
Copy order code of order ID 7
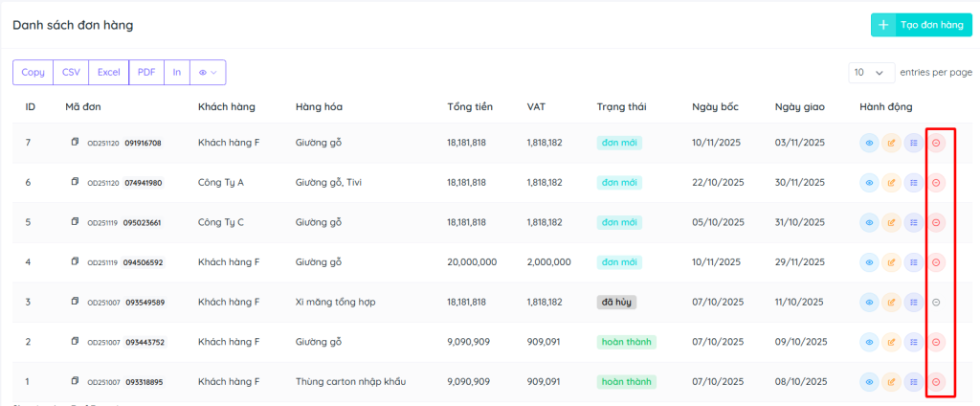point(75,143)
